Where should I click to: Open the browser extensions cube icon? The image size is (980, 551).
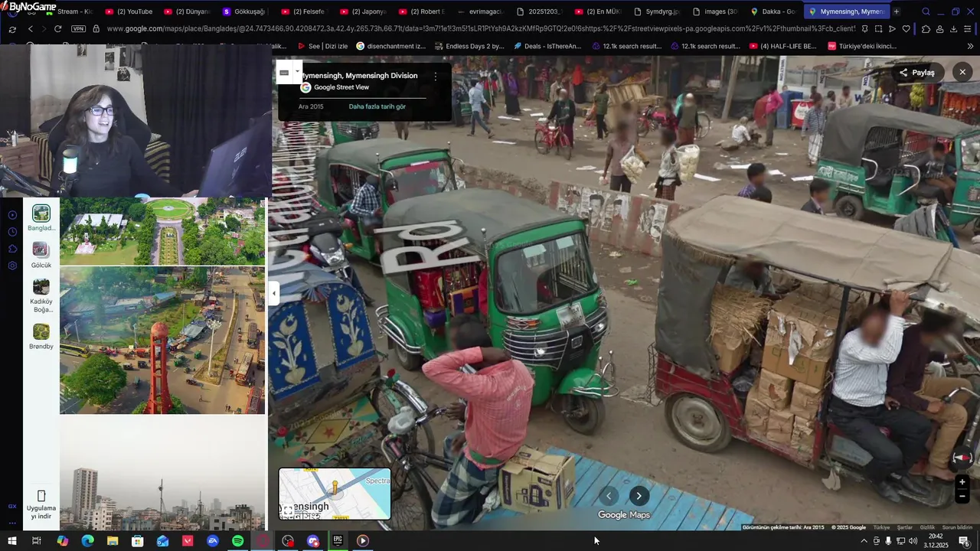[x=926, y=29]
